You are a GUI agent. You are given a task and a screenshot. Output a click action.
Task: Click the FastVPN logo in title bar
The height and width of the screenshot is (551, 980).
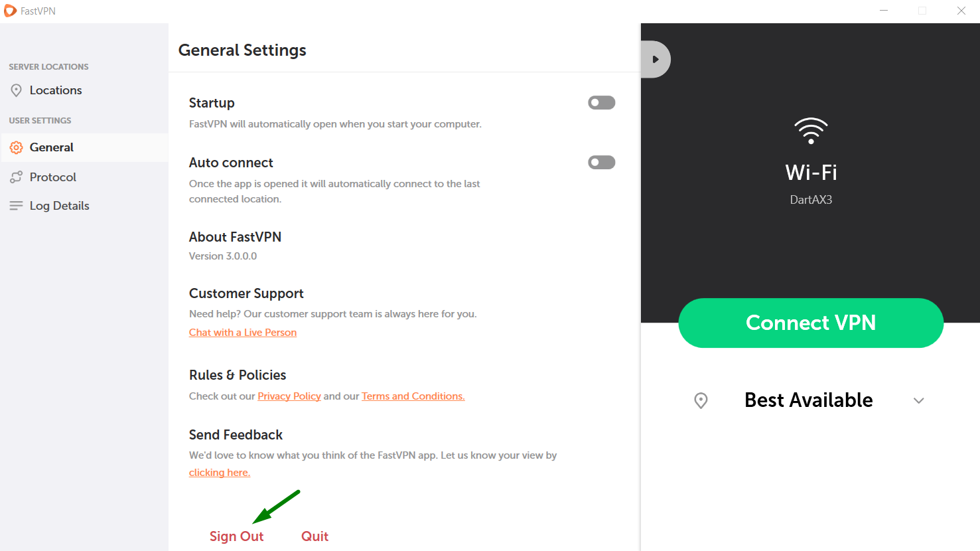tap(10, 11)
